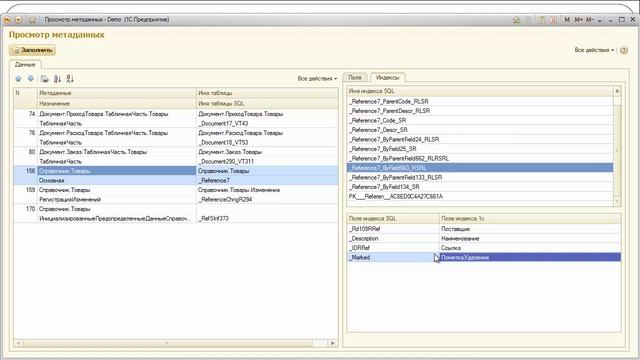Select index _Reference7_ByParentField662_RLRSRL
The image size is (640, 360).
click(x=480, y=158)
